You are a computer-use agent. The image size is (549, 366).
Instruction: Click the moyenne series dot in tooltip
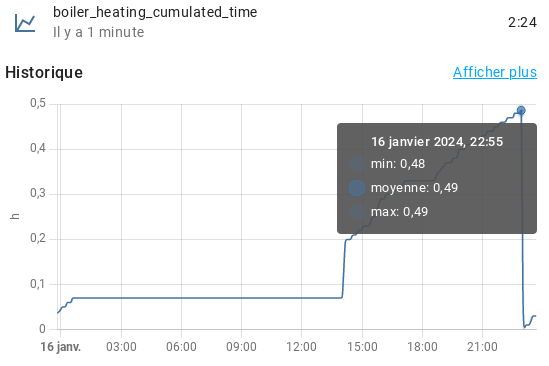357,188
